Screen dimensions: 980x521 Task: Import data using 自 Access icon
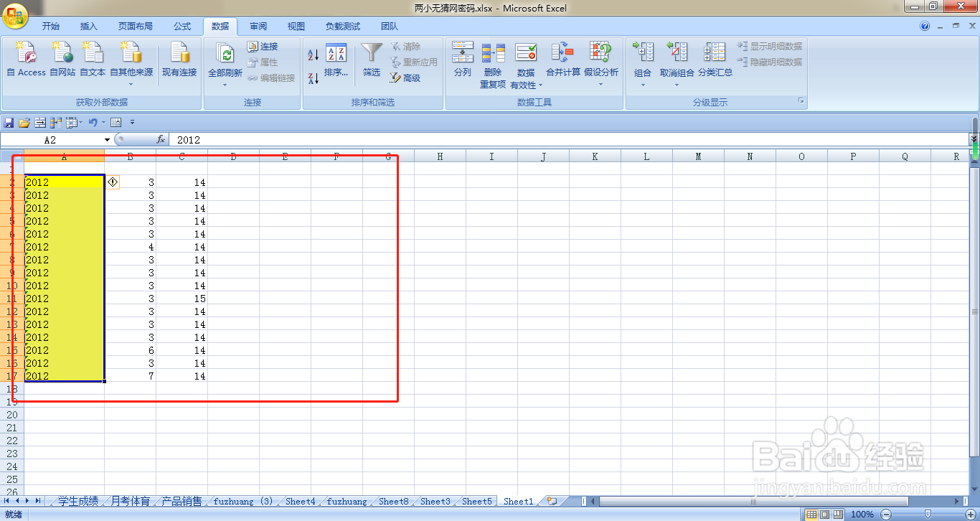pos(26,59)
